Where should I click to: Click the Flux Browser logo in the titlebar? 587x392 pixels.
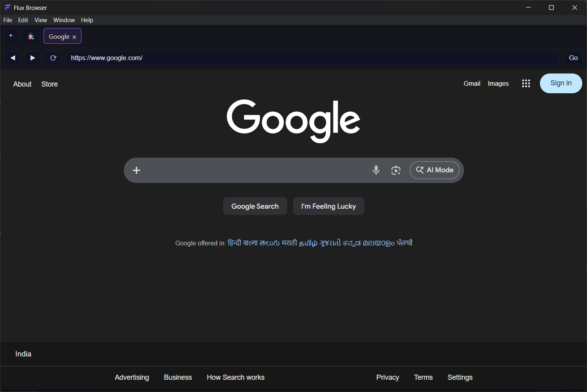point(7,7)
